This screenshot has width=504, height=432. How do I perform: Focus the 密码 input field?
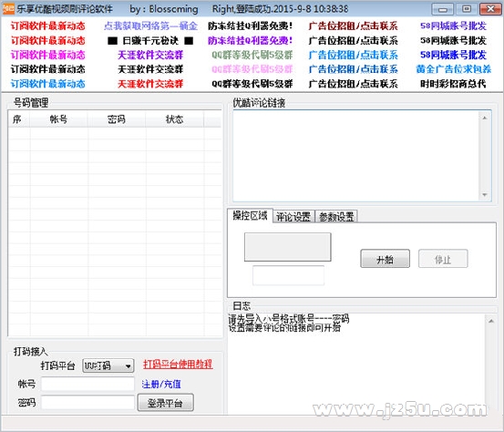(87, 403)
